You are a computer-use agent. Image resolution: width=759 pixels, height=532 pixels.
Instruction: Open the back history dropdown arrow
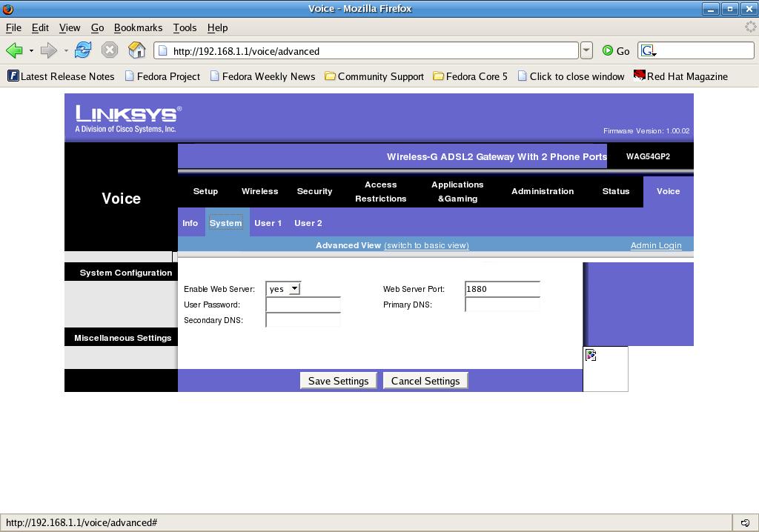pyautogui.click(x=31, y=50)
